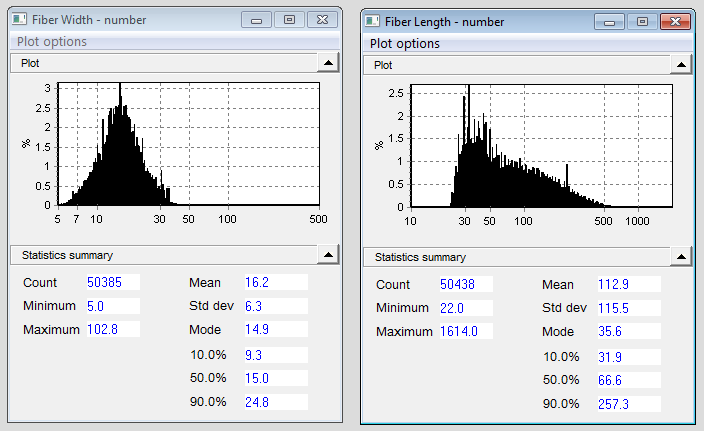The width and height of the screenshot is (704, 431).
Task: Click the Mode value 14.9 field
Action: pos(274,329)
